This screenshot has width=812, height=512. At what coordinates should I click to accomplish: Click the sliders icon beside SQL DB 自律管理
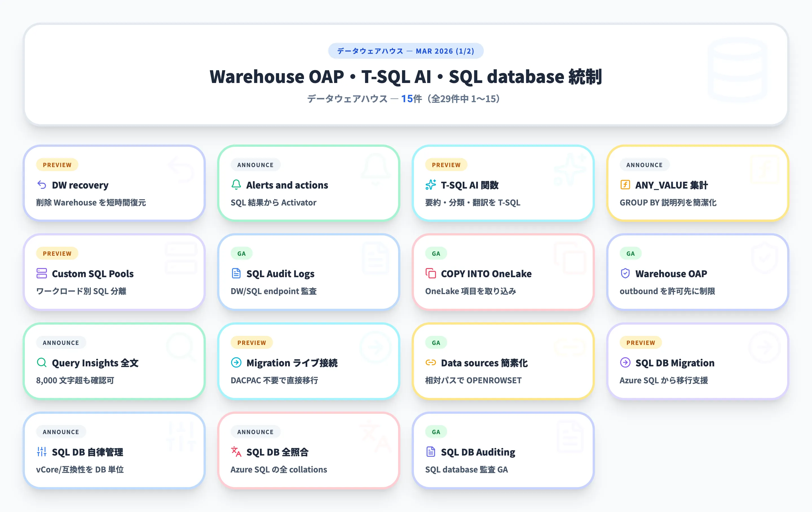click(x=42, y=452)
